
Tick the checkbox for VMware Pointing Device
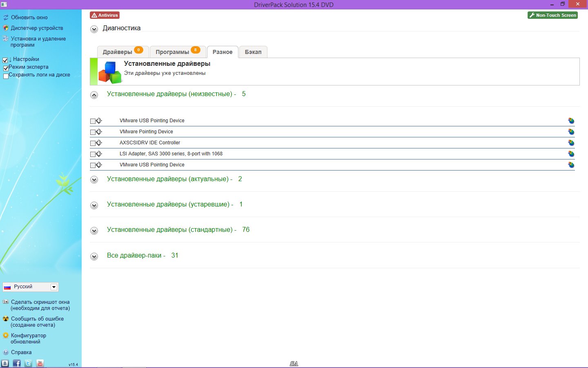click(x=93, y=132)
